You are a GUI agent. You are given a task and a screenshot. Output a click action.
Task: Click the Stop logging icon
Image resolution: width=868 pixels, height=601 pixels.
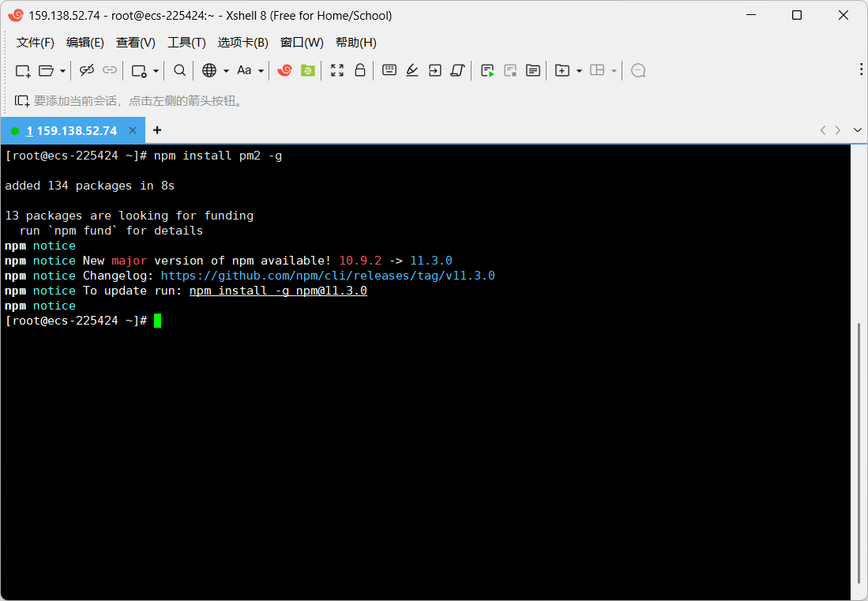coord(510,70)
